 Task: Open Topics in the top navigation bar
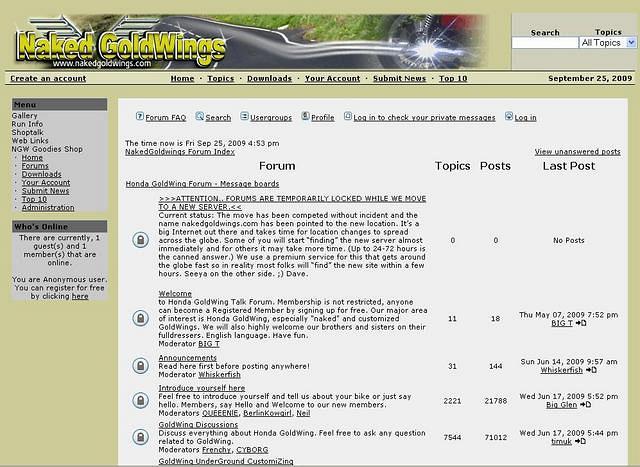[x=221, y=78]
